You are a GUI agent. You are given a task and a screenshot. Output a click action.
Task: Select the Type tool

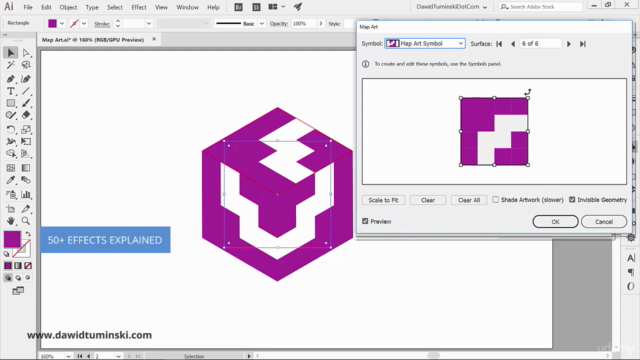(x=11, y=91)
